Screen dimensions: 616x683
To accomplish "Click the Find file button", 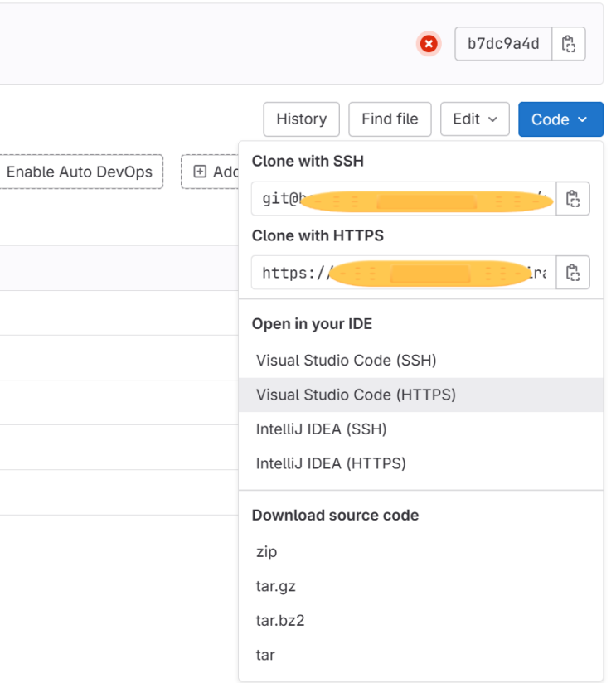I will (390, 119).
